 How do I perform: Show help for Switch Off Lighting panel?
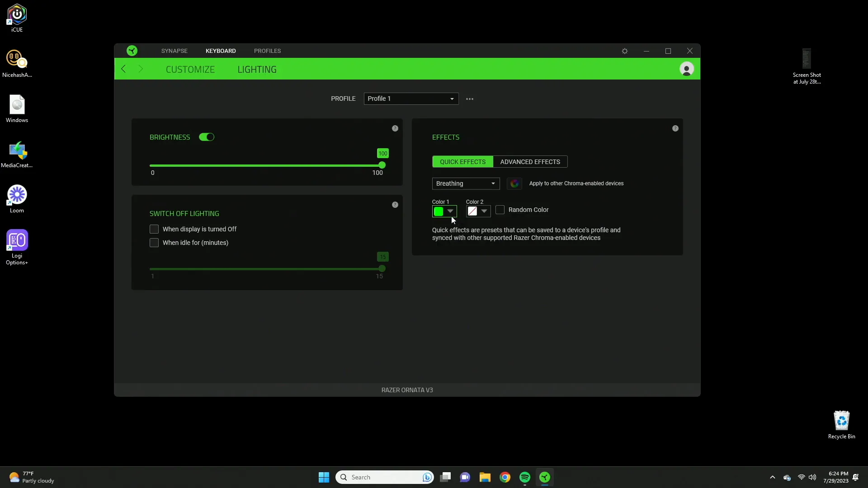point(395,205)
